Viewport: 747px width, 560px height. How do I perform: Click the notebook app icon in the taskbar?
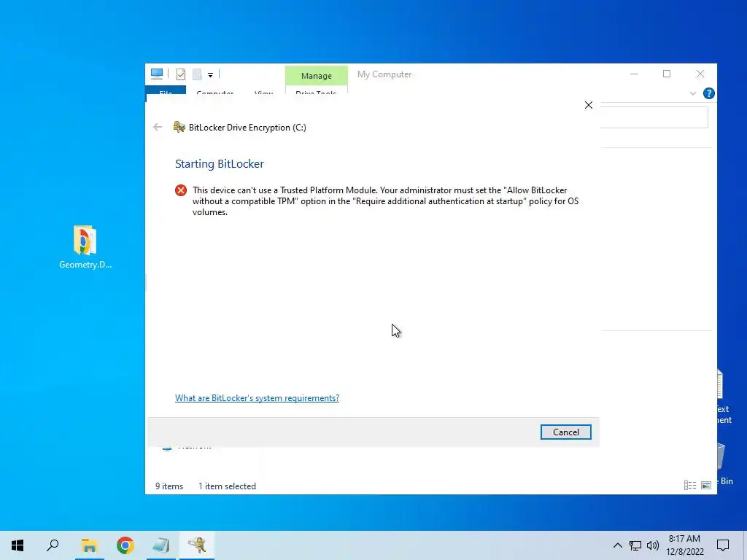tap(161, 545)
